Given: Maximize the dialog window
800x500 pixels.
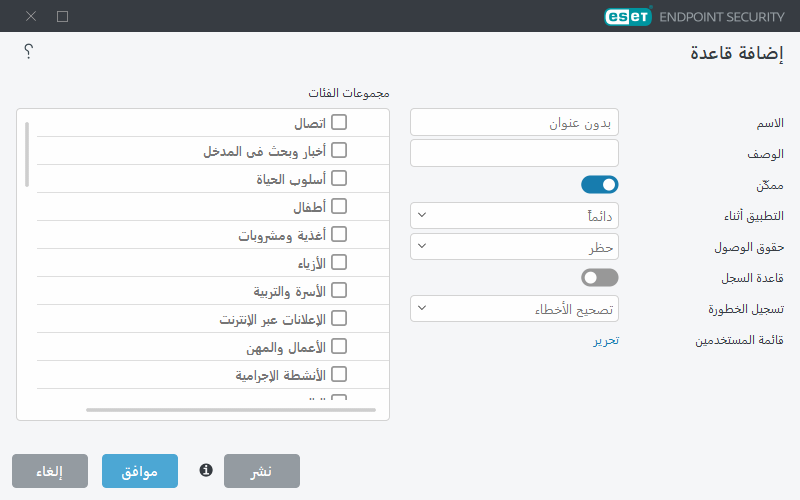Looking at the screenshot, I should coord(62,16).
